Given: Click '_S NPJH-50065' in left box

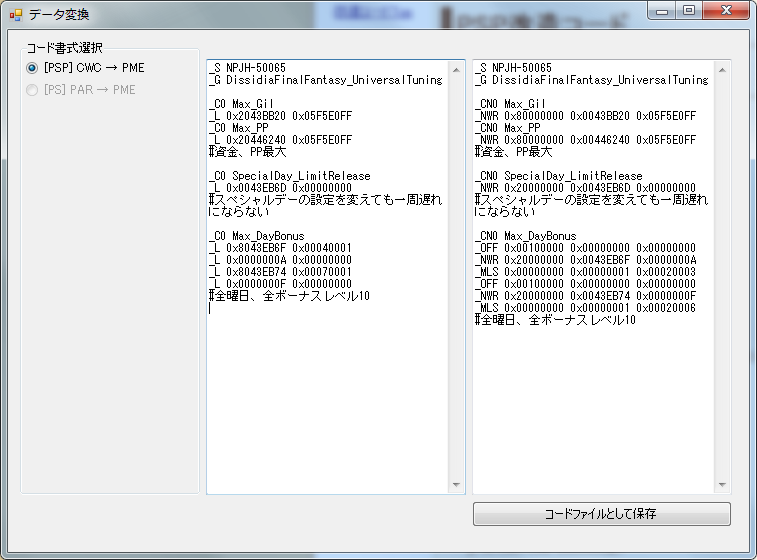Looking at the screenshot, I should pos(247,68).
